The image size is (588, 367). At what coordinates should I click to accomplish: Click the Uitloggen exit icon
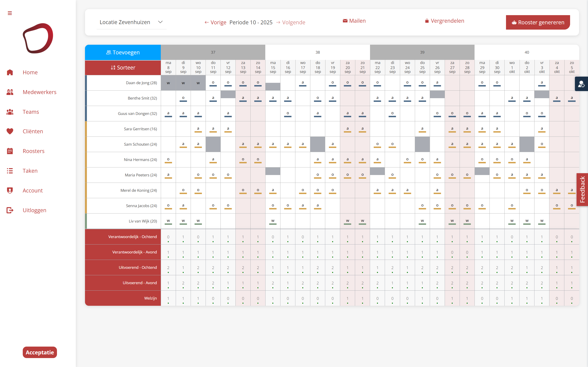click(10, 210)
